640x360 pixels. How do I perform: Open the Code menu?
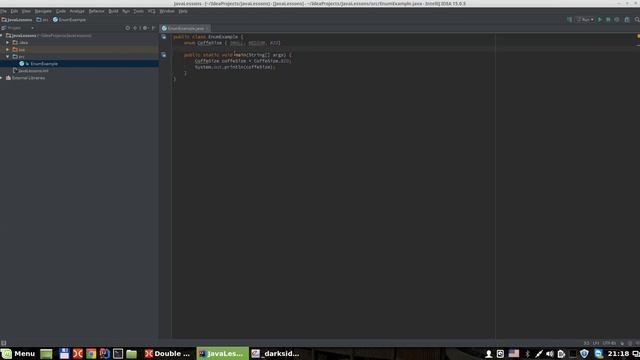(61, 11)
